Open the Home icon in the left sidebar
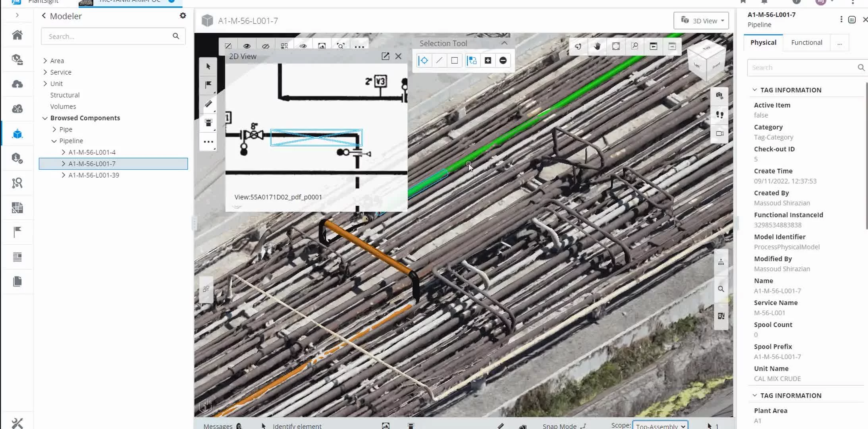The image size is (868, 429). tap(17, 35)
